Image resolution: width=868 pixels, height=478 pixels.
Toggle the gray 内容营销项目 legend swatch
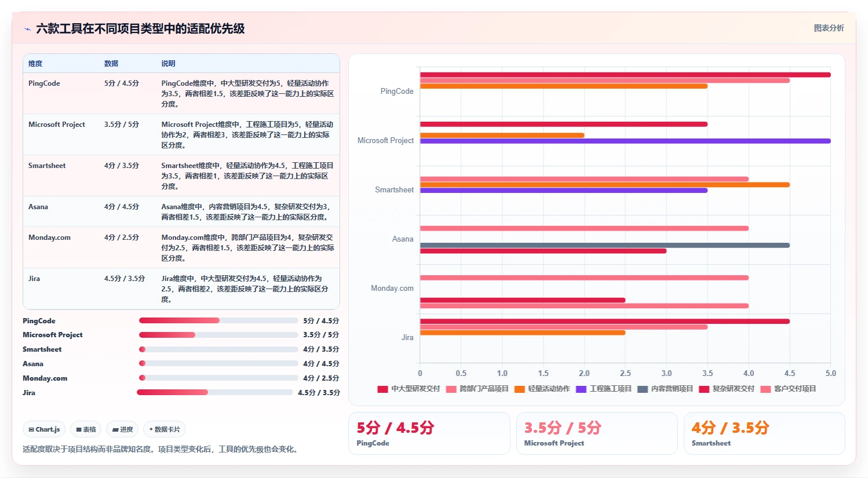[x=643, y=389]
